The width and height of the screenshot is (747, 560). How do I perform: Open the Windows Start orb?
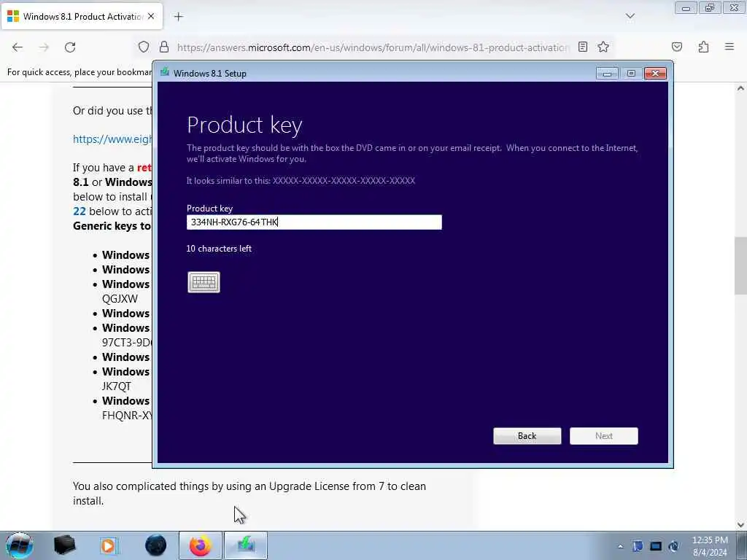pyautogui.click(x=20, y=545)
